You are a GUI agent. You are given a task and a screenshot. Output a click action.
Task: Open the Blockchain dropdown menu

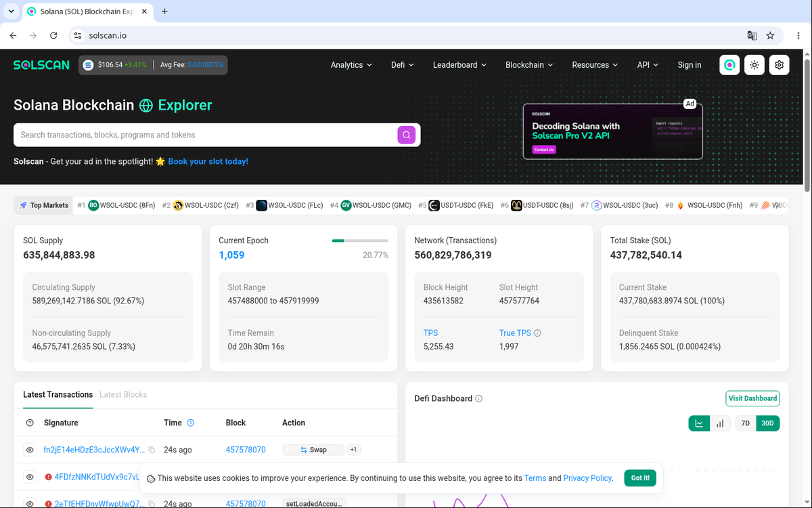coord(529,65)
